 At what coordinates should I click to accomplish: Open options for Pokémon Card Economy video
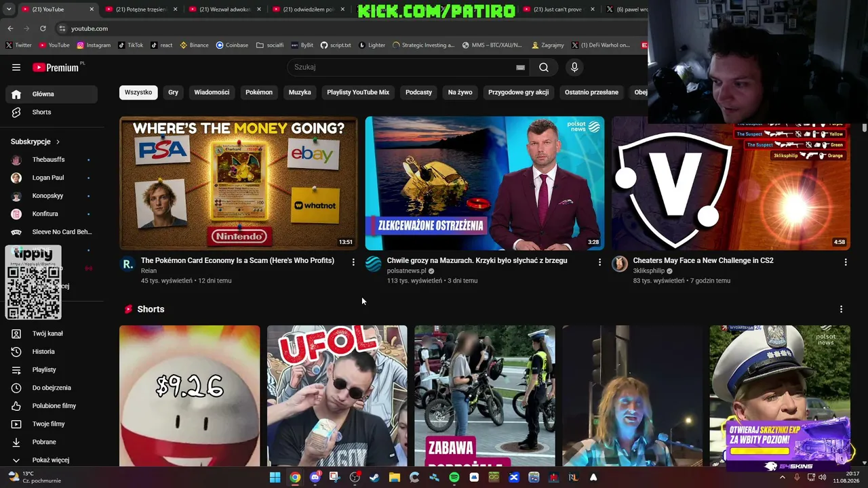coord(353,262)
